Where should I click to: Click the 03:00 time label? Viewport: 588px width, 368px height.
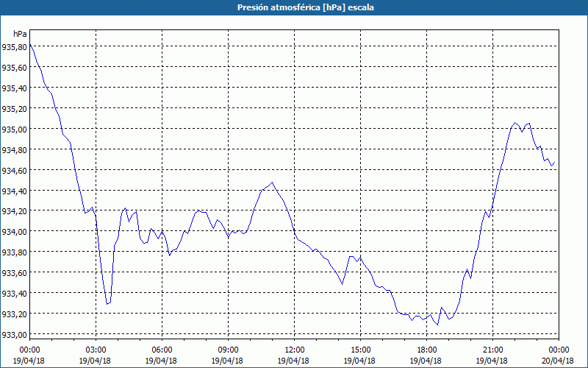pyautogui.click(x=96, y=350)
